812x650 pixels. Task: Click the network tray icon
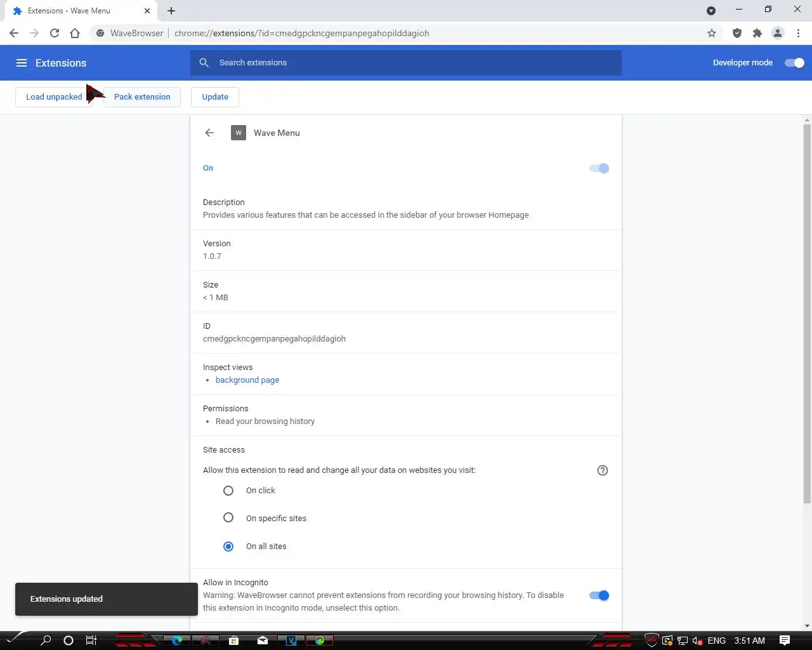pos(683,640)
